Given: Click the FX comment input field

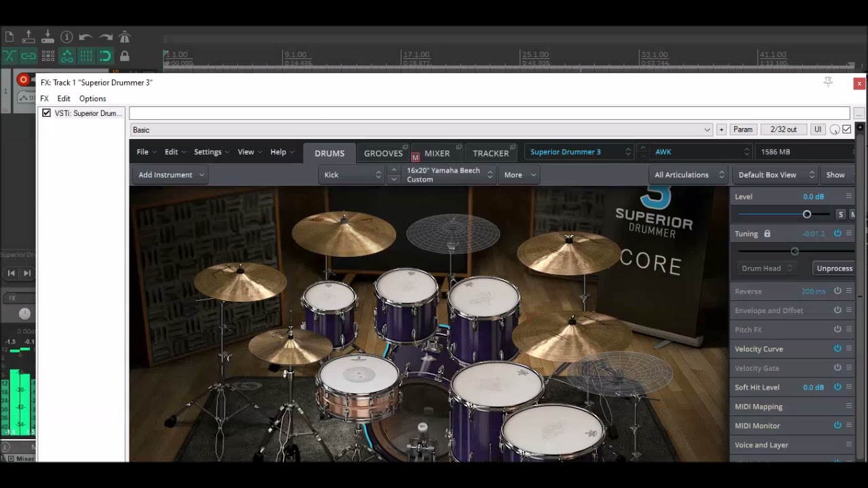Looking at the screenshot, I should (489, 113).
